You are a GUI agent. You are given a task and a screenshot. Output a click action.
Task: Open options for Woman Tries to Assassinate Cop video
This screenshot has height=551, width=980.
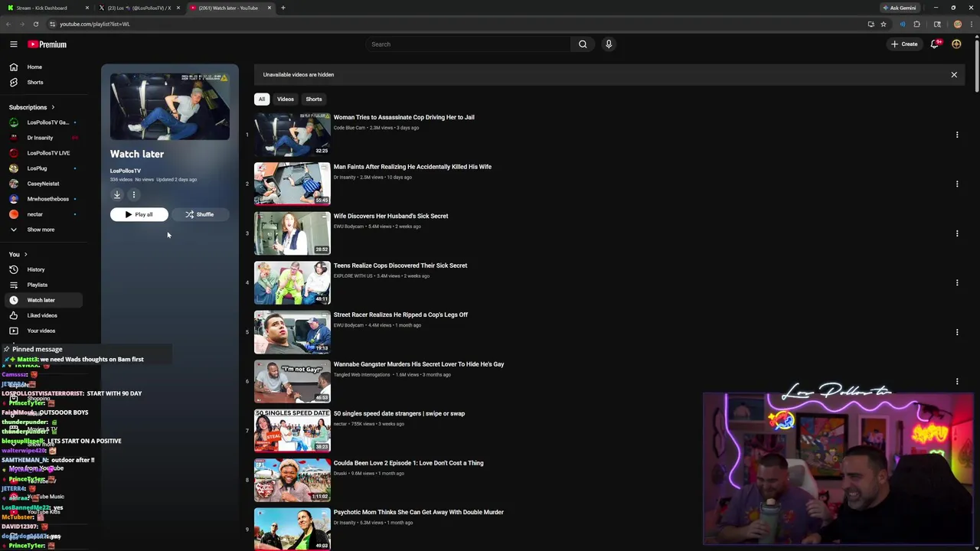957,135
